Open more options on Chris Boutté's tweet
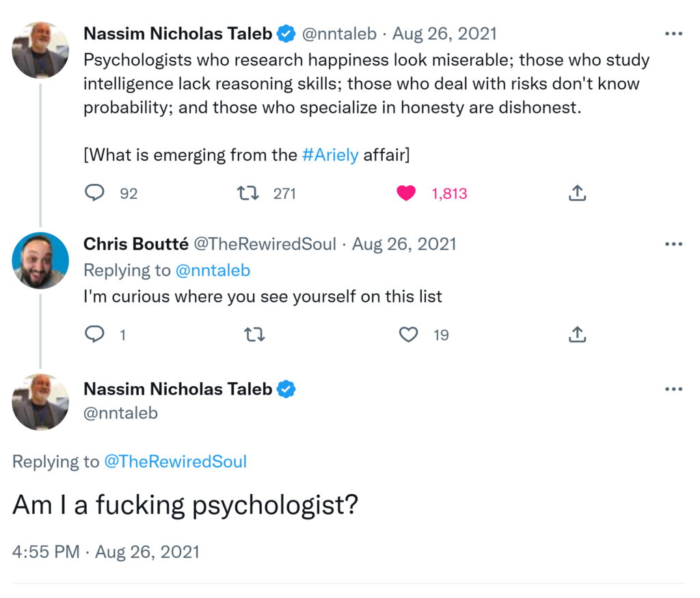 tap(673, 245)
